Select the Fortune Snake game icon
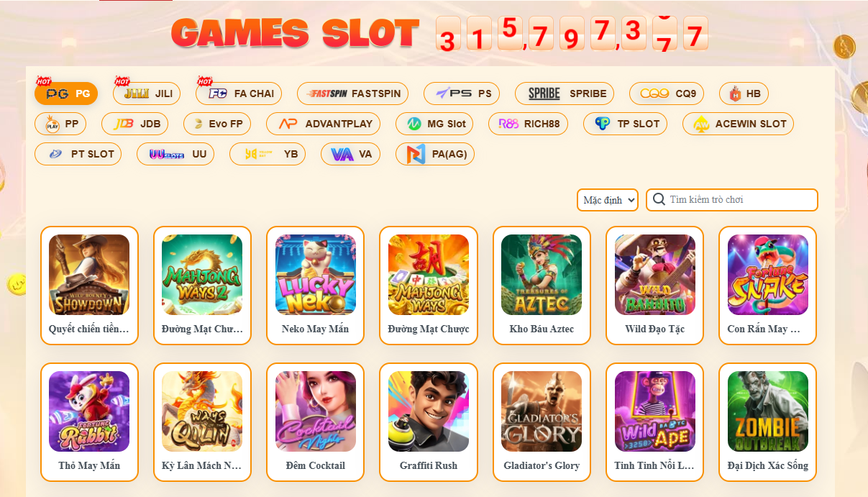 768,275
